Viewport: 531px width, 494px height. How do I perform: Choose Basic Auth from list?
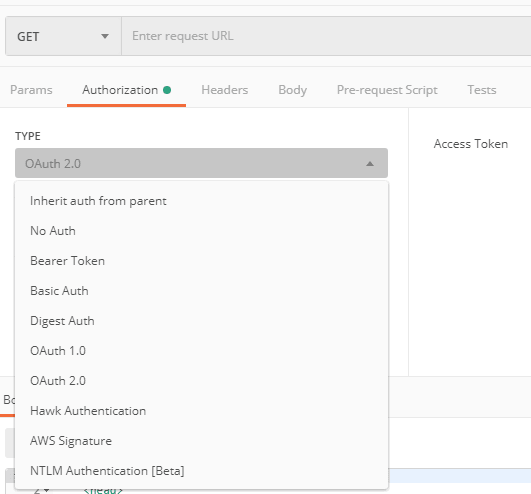[x=201, y=291]
